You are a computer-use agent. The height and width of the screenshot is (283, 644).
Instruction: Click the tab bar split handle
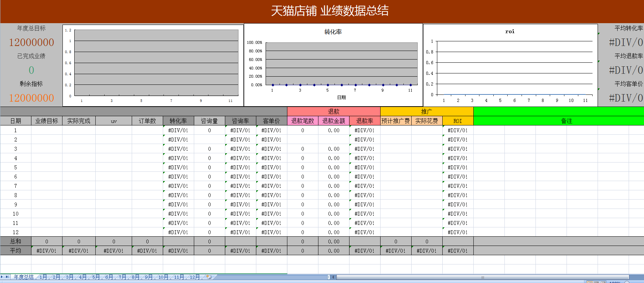click(x=329, y=277)
